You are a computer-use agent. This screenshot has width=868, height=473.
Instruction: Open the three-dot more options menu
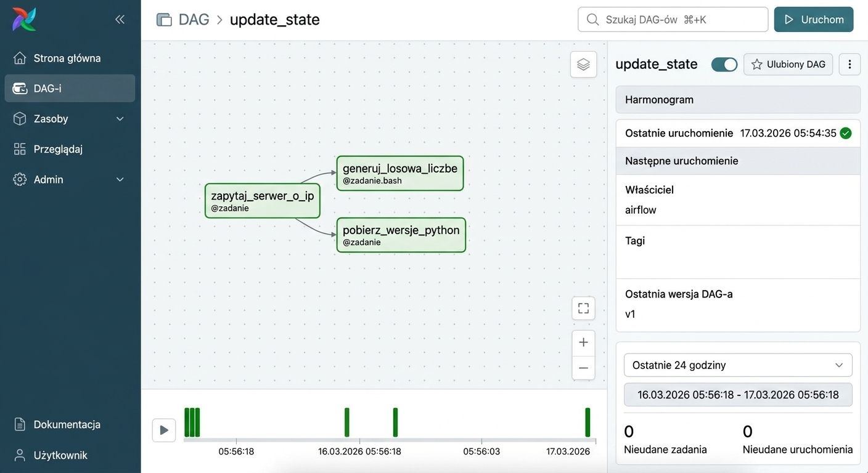click(850, 64)
